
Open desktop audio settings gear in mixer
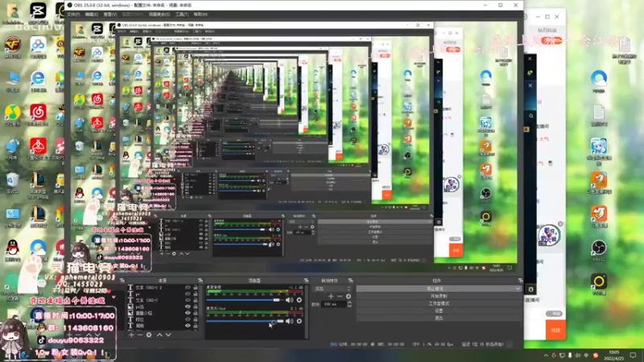pyautogui.click(x=299, y=300)
